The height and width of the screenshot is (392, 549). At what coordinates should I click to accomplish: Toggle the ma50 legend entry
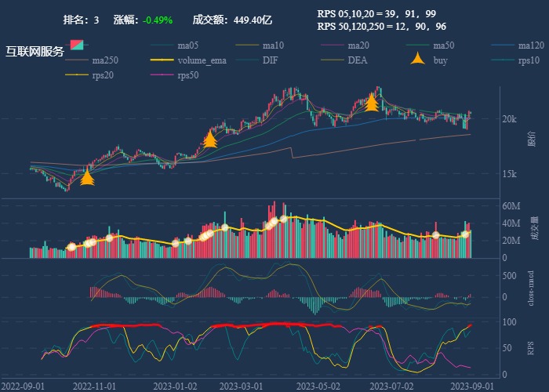(x=419, y=45)
